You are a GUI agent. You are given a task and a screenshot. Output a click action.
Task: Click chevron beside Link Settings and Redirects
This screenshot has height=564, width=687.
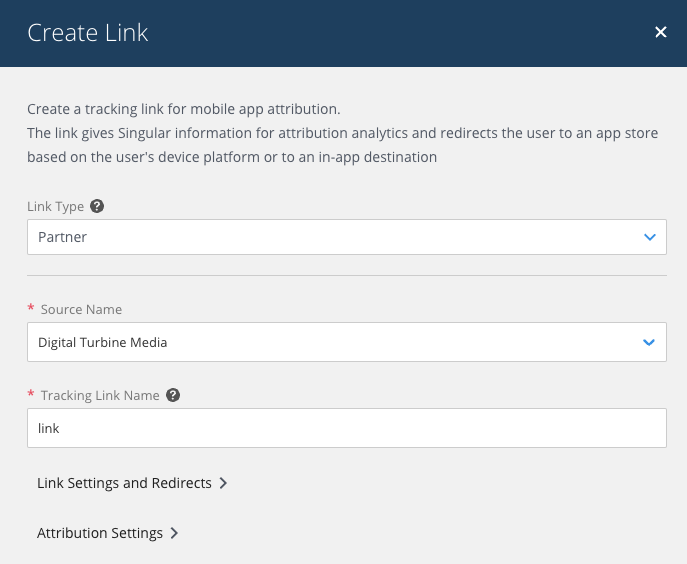click(223, 483)
